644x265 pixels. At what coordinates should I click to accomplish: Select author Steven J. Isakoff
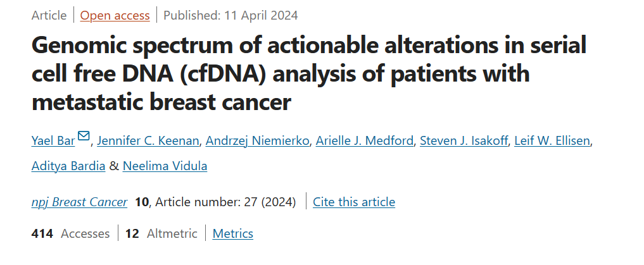(464, 141)
